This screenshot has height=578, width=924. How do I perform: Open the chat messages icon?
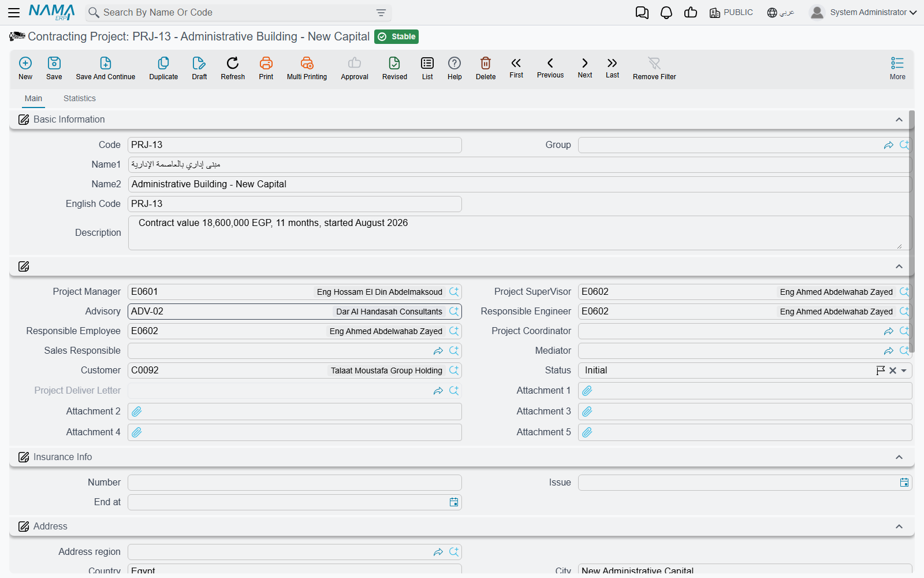(x=642, y=13)
